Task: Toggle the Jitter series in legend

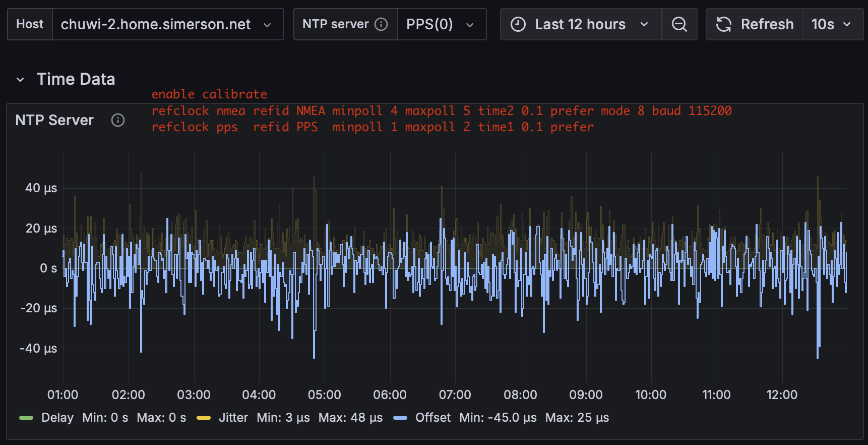Action: (233, 418)
